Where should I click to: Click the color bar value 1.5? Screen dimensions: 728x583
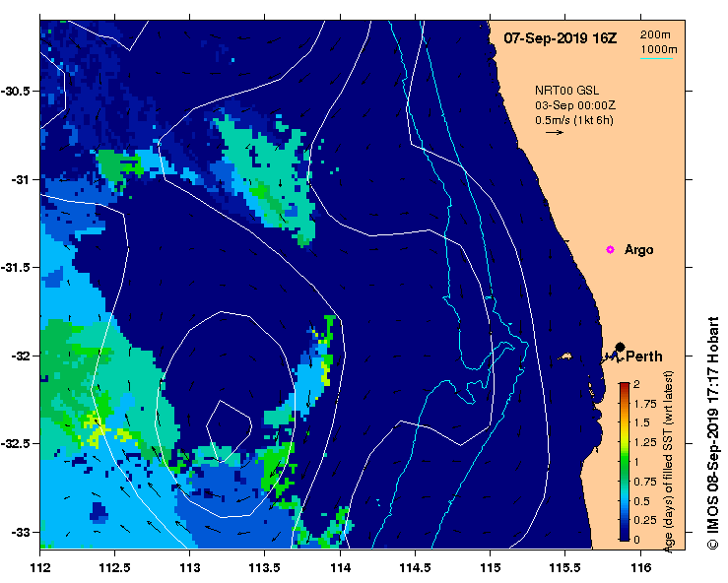point(642,422)
